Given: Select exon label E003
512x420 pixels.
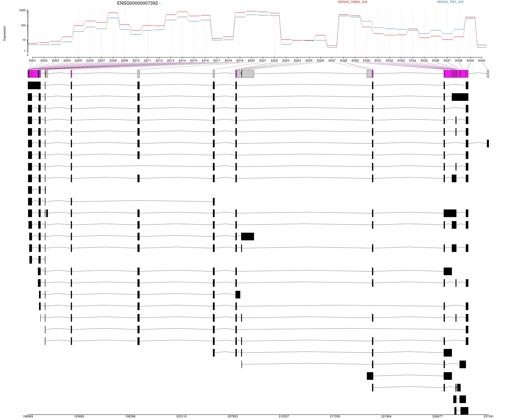Looking at the screenshot, I should pos(55,61).
